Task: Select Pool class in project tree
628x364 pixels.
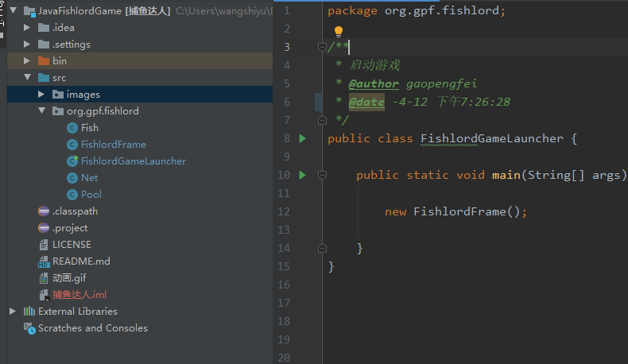Action: click(x=91, y=195)
